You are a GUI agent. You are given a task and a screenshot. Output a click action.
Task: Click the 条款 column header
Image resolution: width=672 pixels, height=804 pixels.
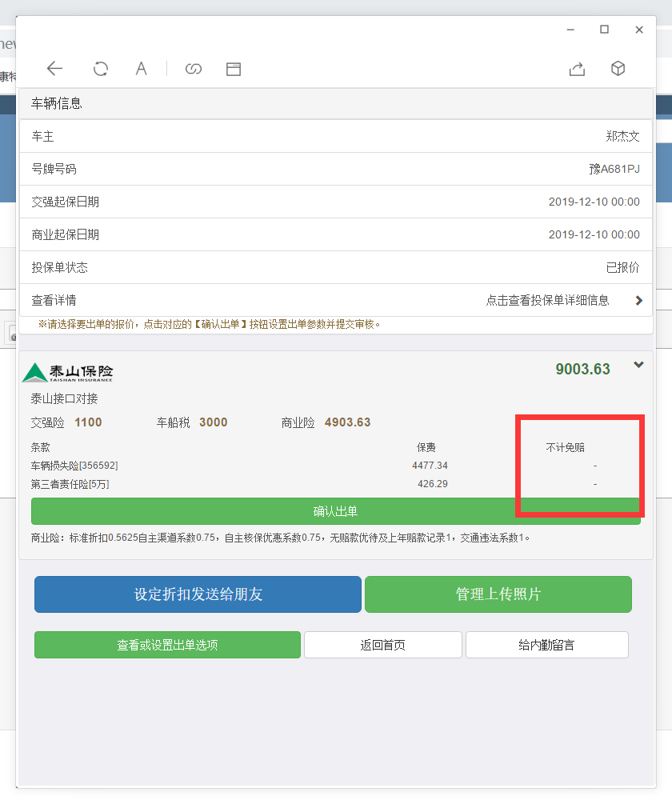(x=41, y=448)
